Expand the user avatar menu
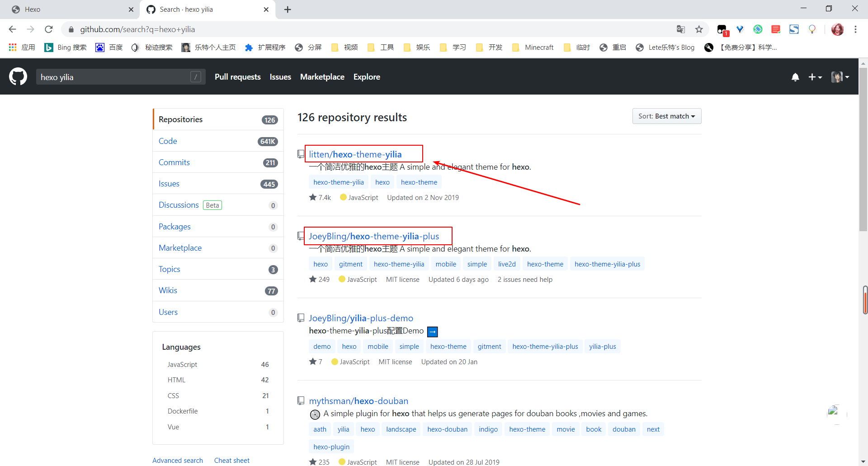This screenshot has height=466, width=868. coord(840,77)
